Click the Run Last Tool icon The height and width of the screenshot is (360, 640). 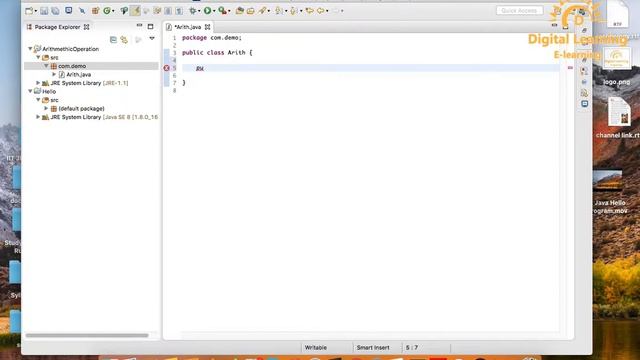[222, 11]
